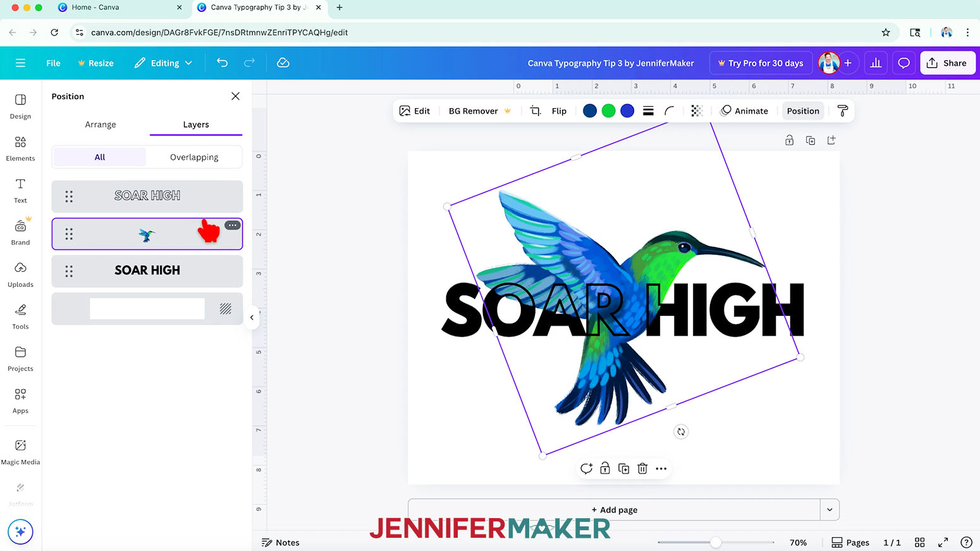Show Overlapping layers filter
The width and height of the screenshot is (980, 551).
tap(194, 157)
